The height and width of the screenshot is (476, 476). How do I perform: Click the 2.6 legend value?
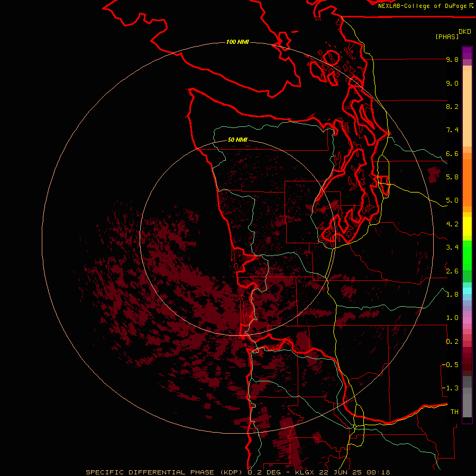pyautogui.click(x=452, y=271)
